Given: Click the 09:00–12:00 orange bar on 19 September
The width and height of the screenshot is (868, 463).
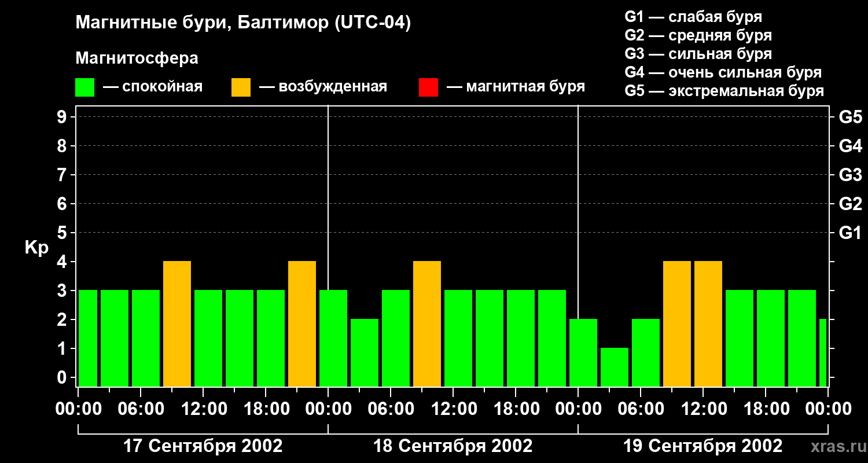Looking at the screenshot, I should (x=677, y=324).
